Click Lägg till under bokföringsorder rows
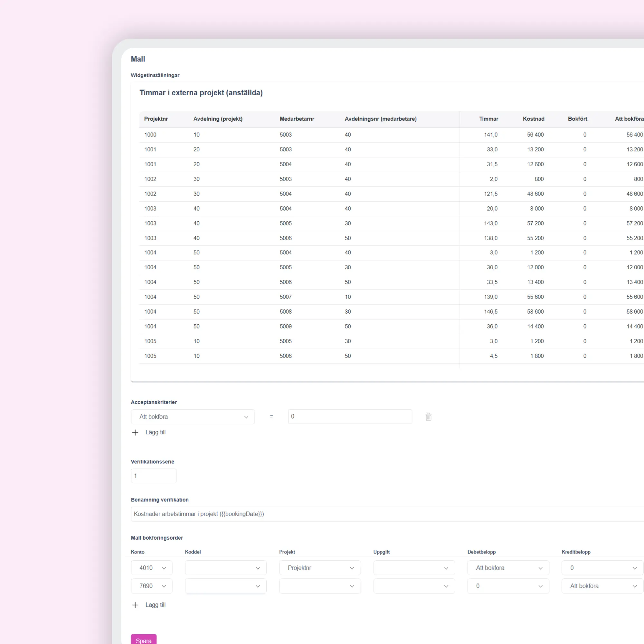The height and width of the screenshot is (644, 644). [155, 605]
